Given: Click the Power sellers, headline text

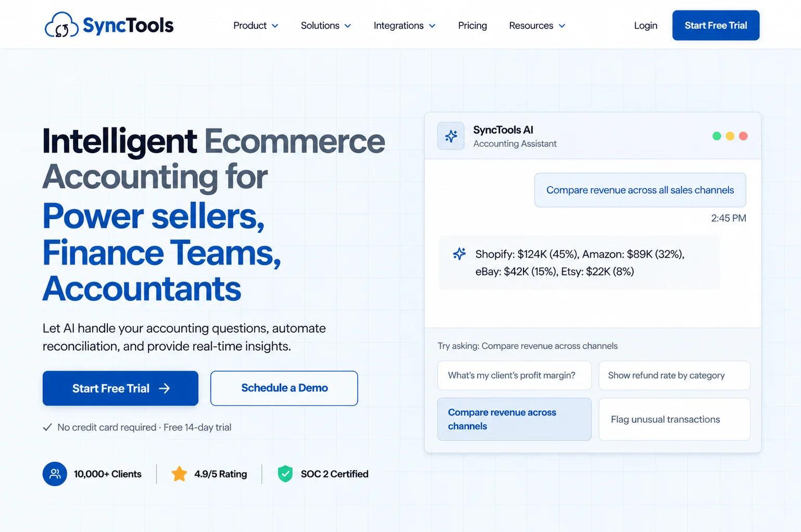Looking at the screenshot, I should click(x=154, y=216).
